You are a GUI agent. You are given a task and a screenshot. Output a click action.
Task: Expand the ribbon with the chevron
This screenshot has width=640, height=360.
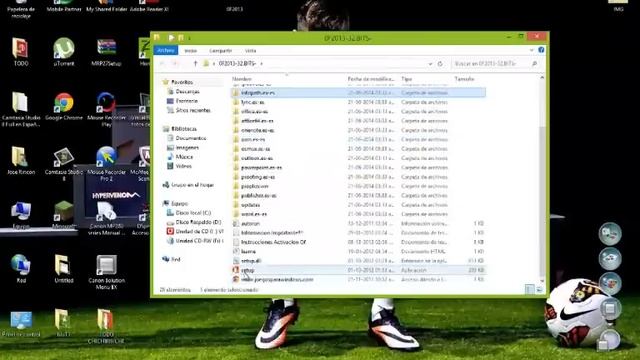(531, 50)
